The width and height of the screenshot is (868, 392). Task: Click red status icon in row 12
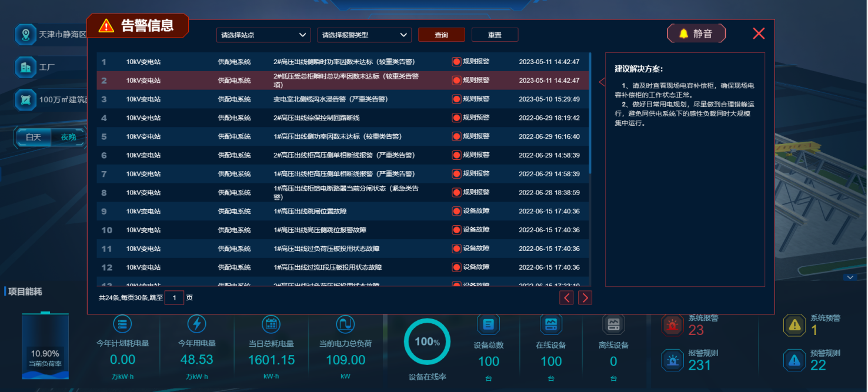(x=456, y=267)
